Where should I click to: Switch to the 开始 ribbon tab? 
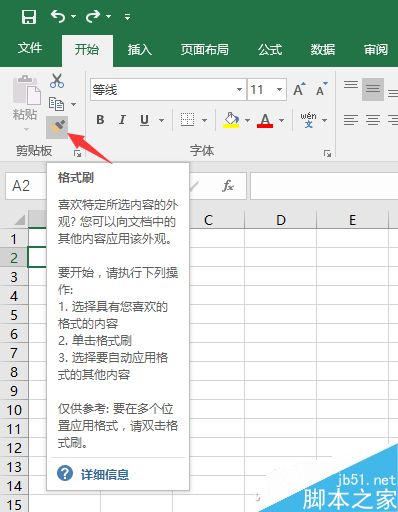[x=87, y=50]
